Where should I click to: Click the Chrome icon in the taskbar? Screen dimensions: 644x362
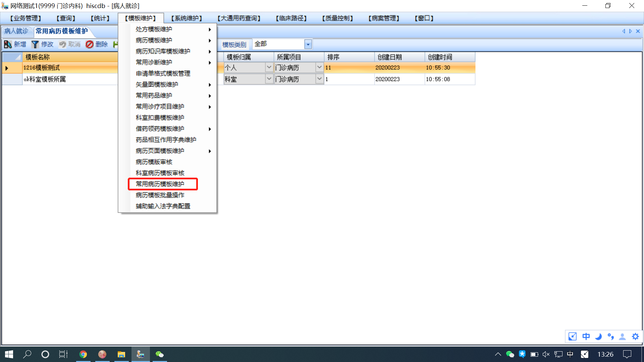click(x=83, y=354)
